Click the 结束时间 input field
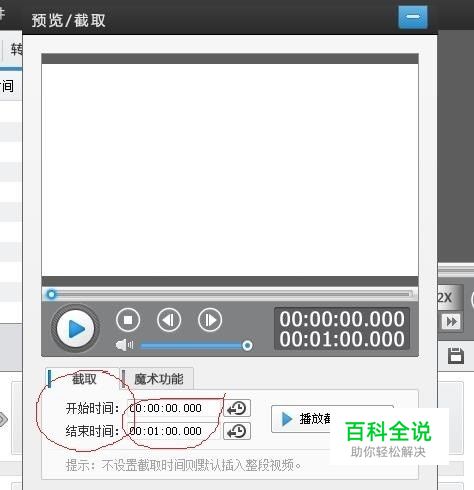Viewport: 474px width, 490px height. pos(173,431)
